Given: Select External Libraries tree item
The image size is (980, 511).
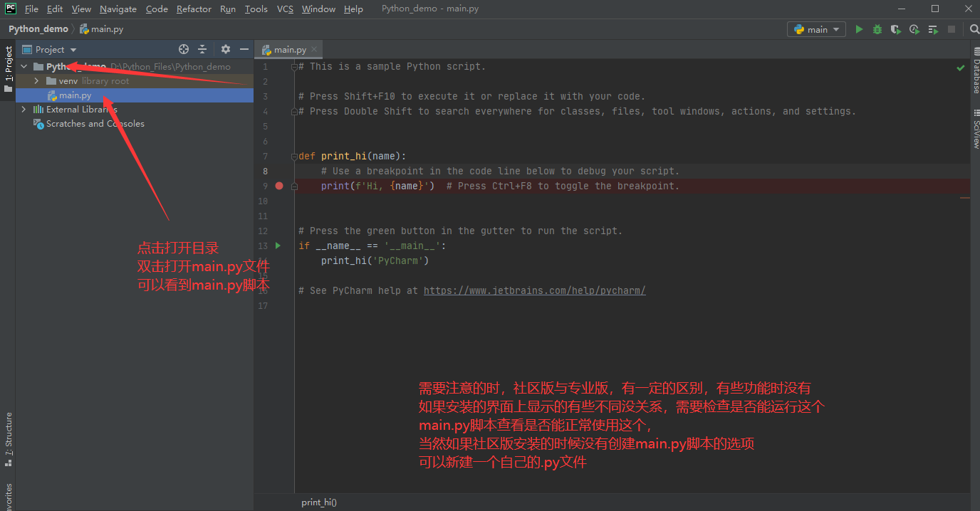Looking at the screenshot, I should click(135, 110).
